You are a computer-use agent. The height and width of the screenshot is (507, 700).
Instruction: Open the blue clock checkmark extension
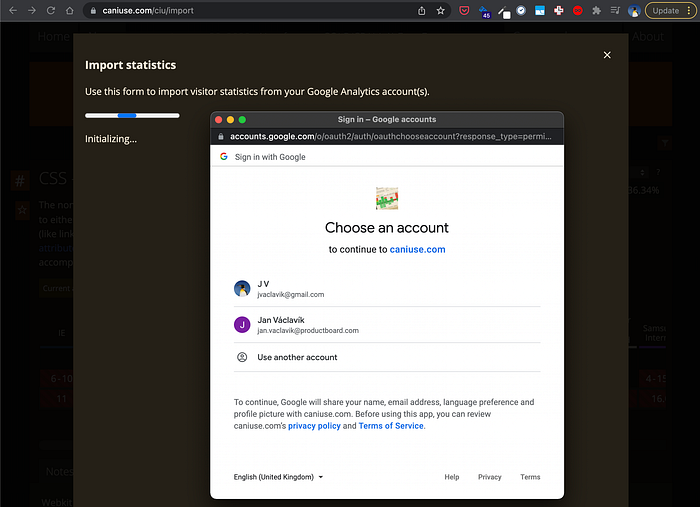521,10
